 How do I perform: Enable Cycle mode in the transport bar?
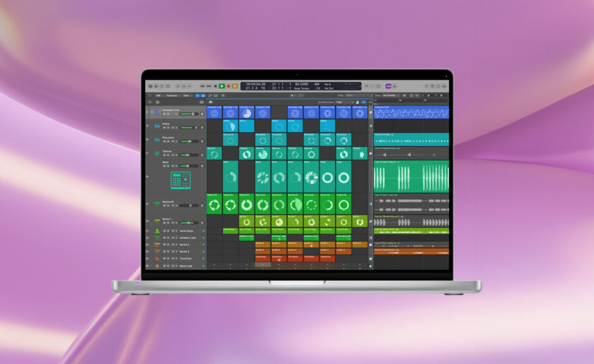[x=235, y=86]
